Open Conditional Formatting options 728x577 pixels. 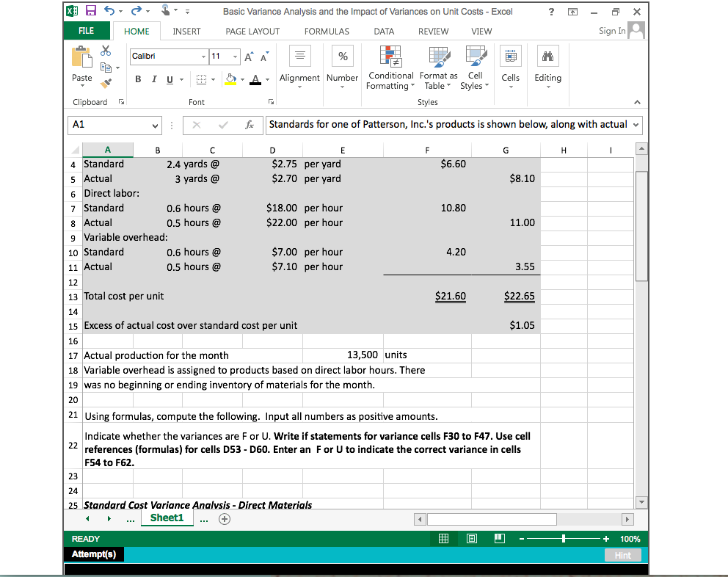tap(390, 68)
